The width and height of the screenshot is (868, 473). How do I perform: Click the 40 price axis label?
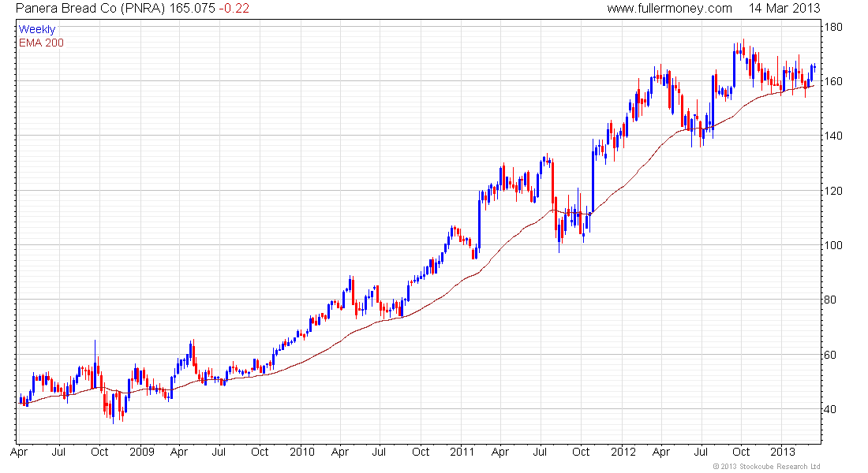pos(830,409)
